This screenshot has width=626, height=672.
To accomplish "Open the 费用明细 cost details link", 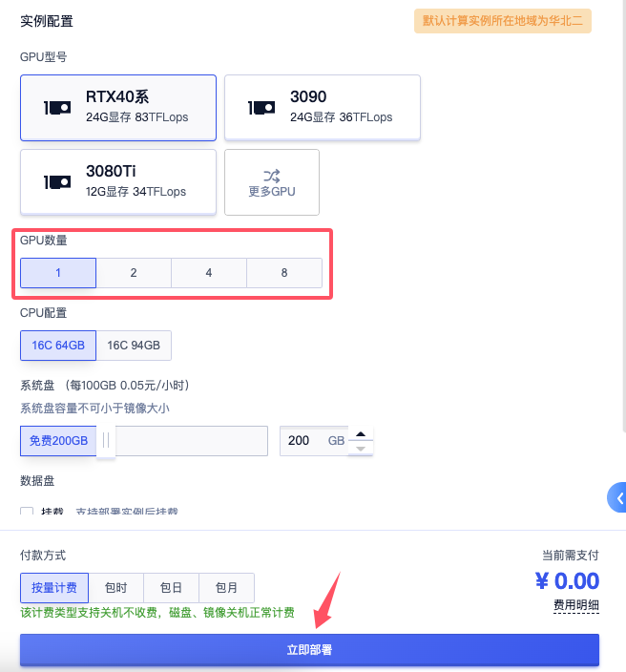I will [576, 605].
